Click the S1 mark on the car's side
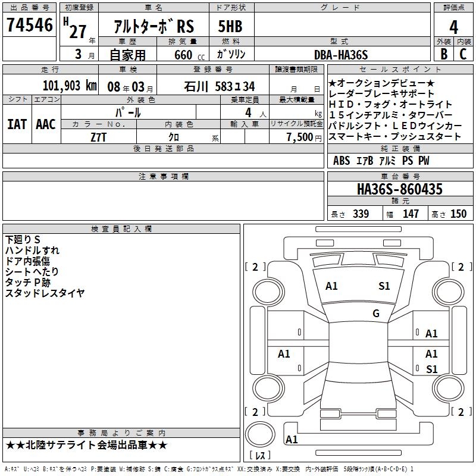The image size is (476, 476). coord(431,369)
